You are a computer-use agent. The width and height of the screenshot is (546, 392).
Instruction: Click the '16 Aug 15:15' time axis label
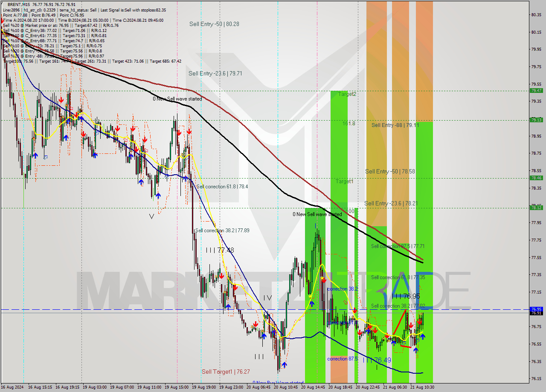click(40, 387)
